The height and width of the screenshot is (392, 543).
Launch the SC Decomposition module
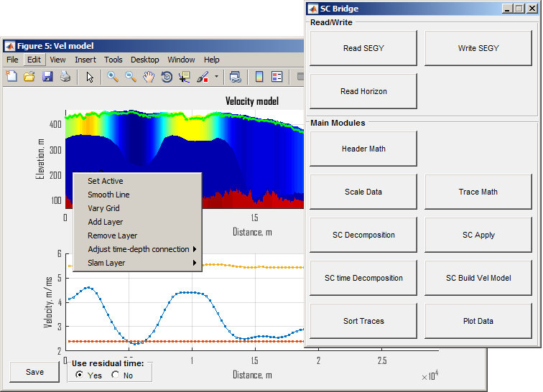[363, 235]
